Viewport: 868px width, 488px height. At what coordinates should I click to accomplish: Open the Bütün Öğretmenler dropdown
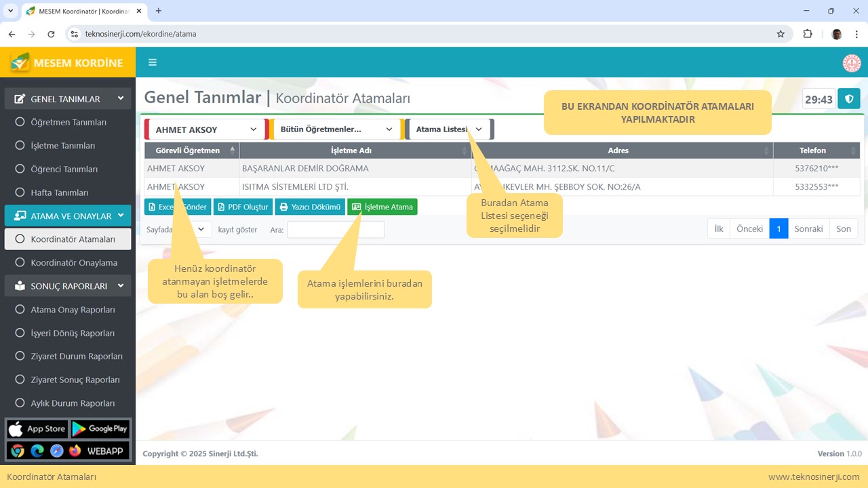click(336, 129)
